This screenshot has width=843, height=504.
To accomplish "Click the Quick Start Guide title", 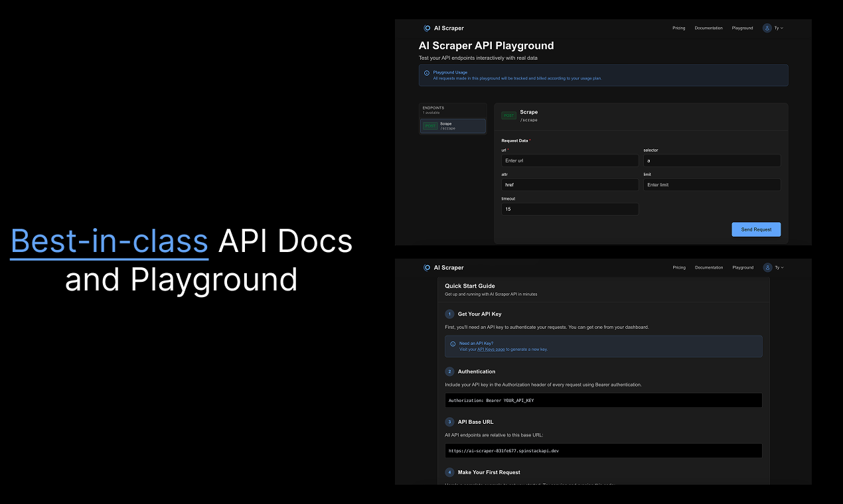I will click(x=469, y=286).
